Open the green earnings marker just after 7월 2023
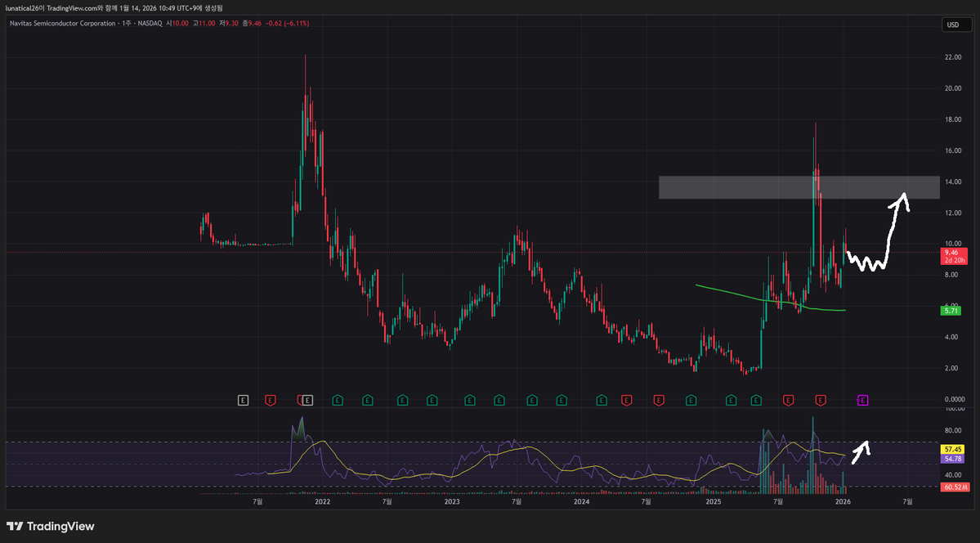 pos(532,401)
